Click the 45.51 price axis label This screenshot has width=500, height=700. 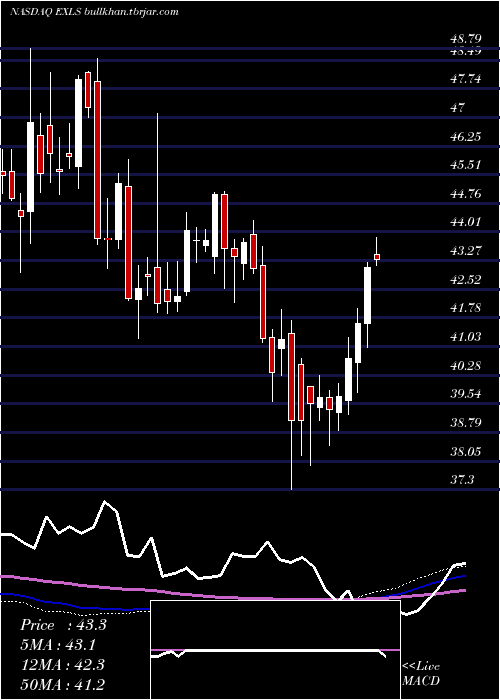[x=466, y=165]
